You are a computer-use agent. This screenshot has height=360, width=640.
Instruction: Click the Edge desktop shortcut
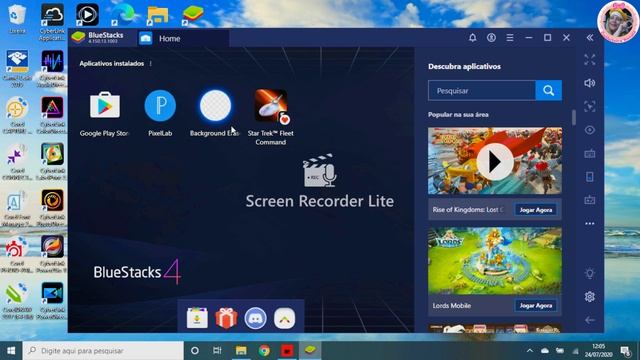[123, 15]
